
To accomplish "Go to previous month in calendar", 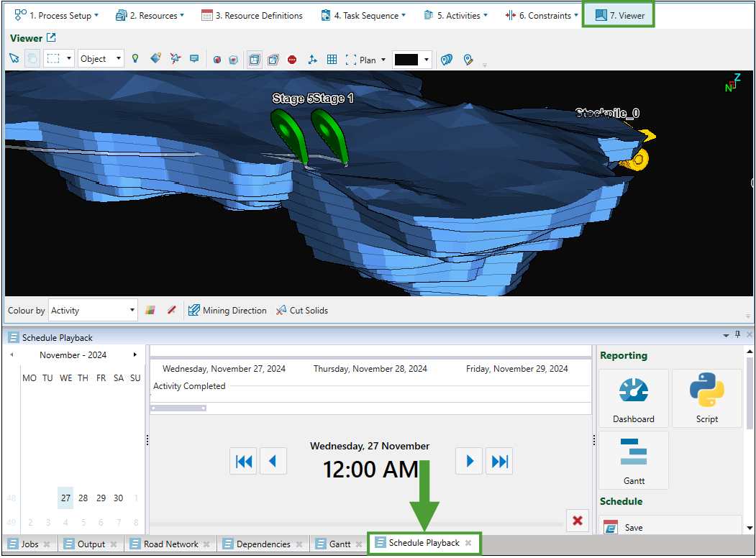I will (12, 355).
